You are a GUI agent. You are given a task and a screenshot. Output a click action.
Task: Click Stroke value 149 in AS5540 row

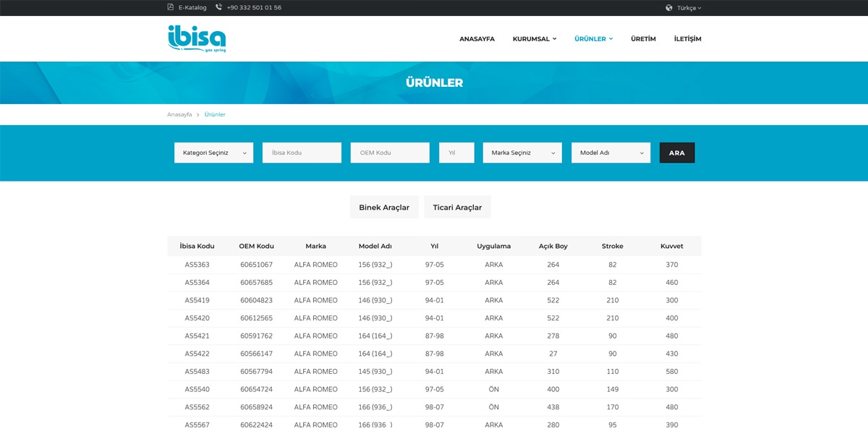point(613,389)
